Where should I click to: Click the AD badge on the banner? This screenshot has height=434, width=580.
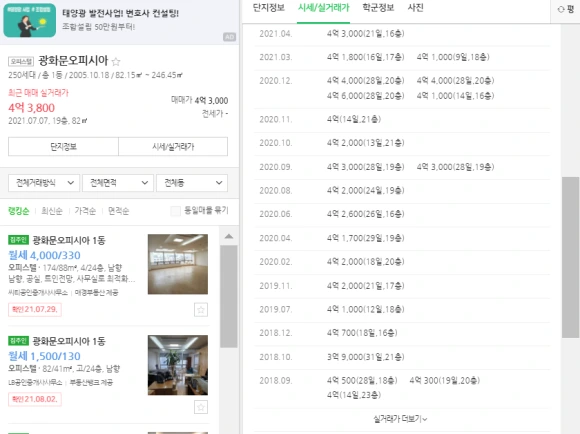[x=229, y=37]
